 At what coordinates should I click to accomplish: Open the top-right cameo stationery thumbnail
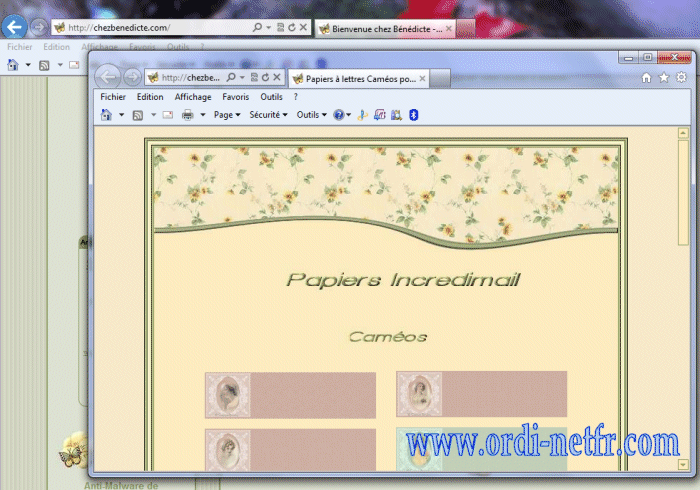pos(481,394)
